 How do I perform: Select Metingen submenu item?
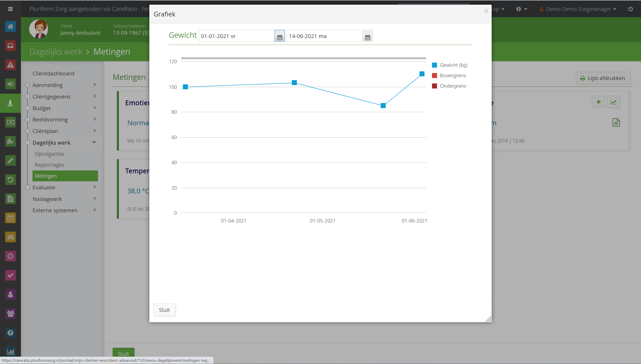[65, 176]
